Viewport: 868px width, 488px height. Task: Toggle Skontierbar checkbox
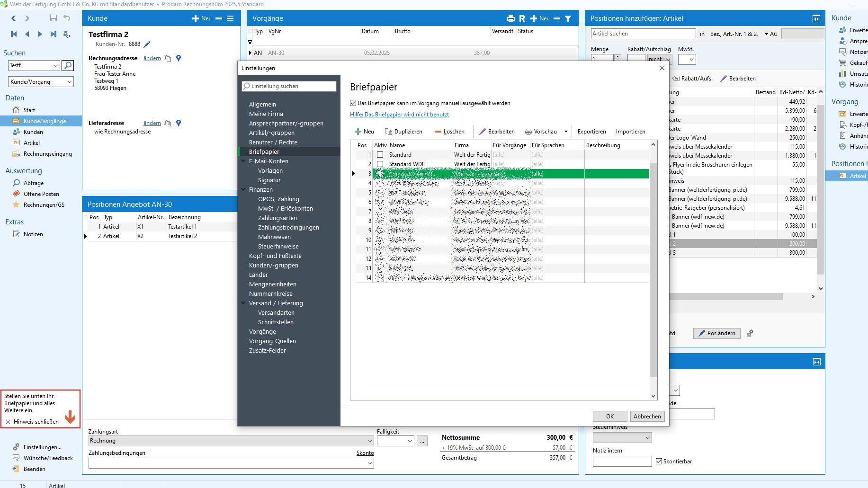coord(659,461)
